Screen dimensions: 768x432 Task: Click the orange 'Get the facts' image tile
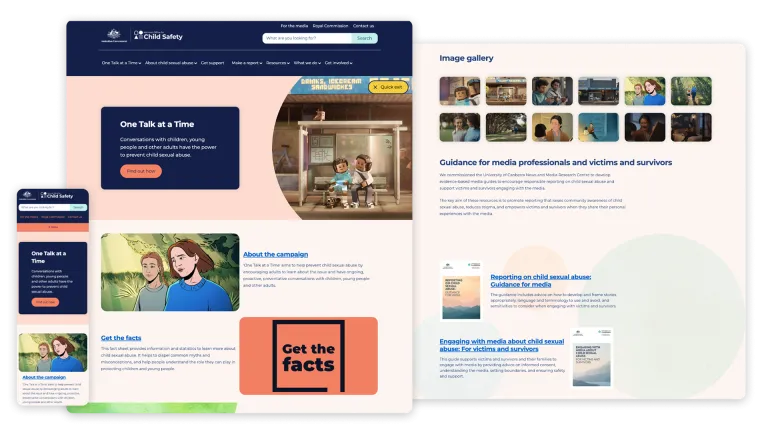[x=309, y=356]
